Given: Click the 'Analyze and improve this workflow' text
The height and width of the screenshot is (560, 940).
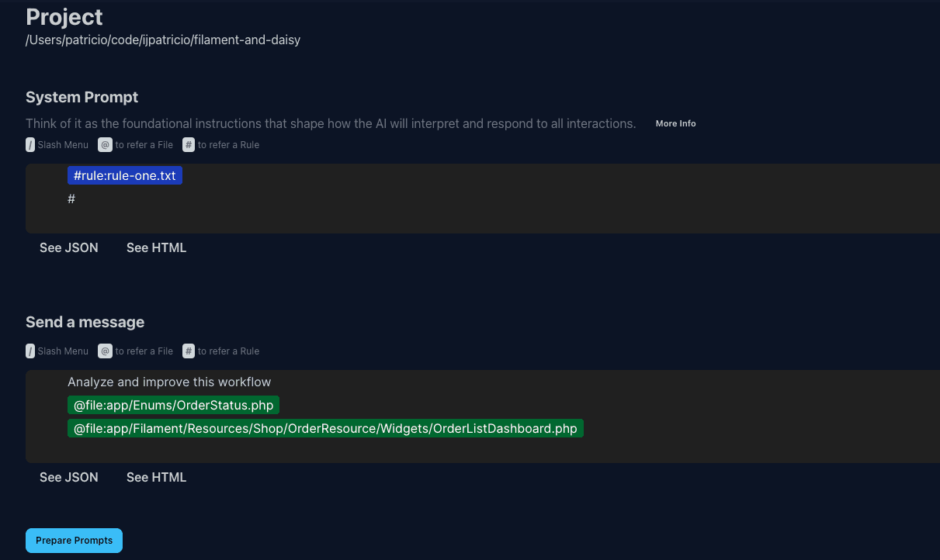Looking at the screenshot, I should click(168, 382).
